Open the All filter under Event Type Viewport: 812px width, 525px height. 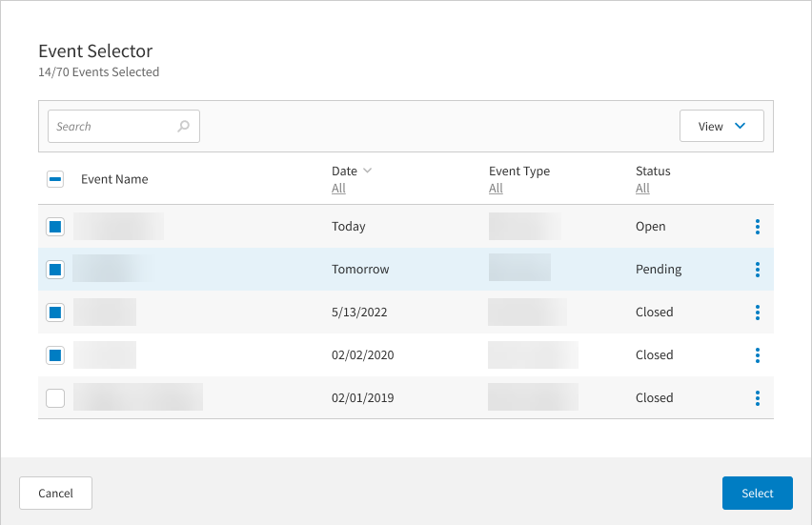click(496, 189)
